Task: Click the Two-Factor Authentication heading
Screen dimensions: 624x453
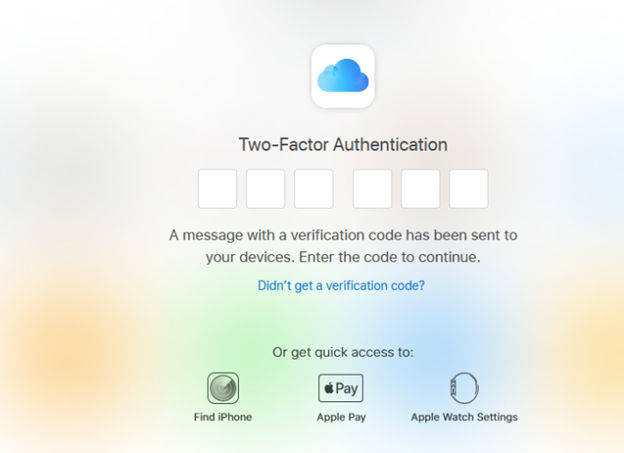Action: [343, 144]
